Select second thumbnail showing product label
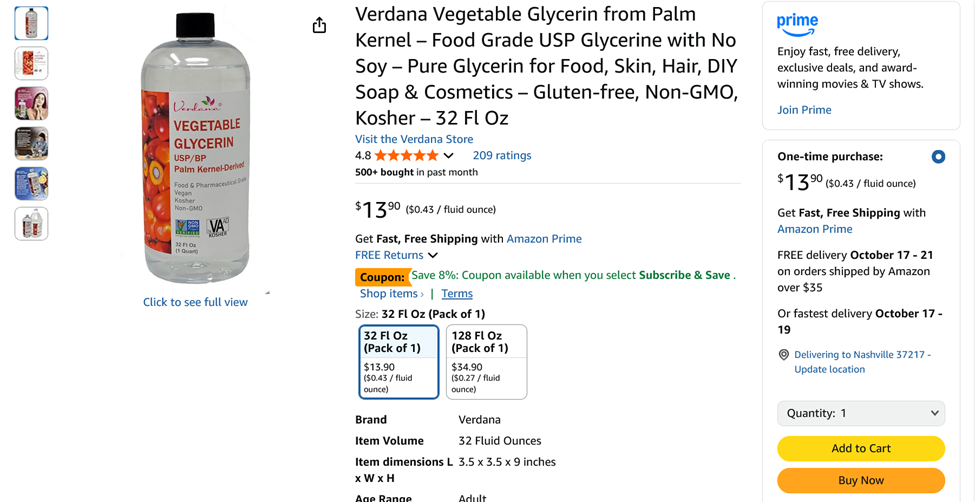The height and width of the screenshot is (502, 975). pos(31,63)
